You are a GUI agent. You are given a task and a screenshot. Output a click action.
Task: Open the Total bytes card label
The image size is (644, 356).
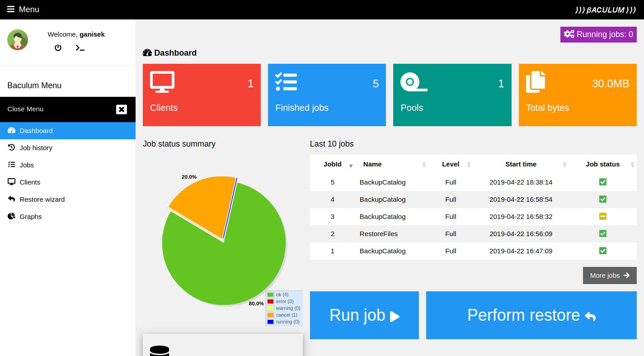pyautogui.click(x=547, y=108)
